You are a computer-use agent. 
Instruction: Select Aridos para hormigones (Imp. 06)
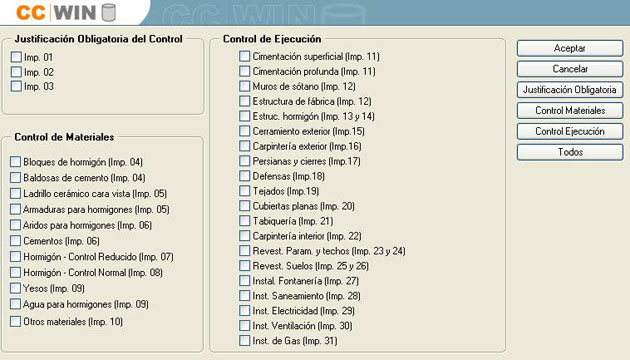(x=15, y=225)
